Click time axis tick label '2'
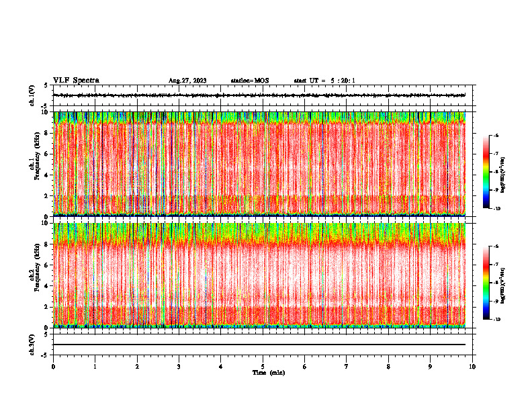This screenshot has height=411, width=532. [137, 367]
